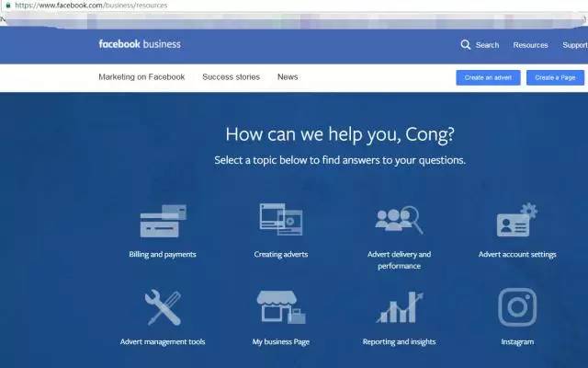Select the My business Page storefront icon
The width and height of the screenshot is (588, 368).
281,307
